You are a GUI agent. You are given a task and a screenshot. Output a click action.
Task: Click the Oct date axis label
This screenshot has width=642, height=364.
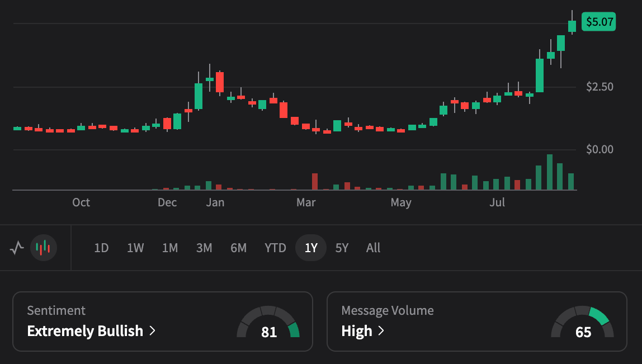pyautogui.click(x=81, y=202)
